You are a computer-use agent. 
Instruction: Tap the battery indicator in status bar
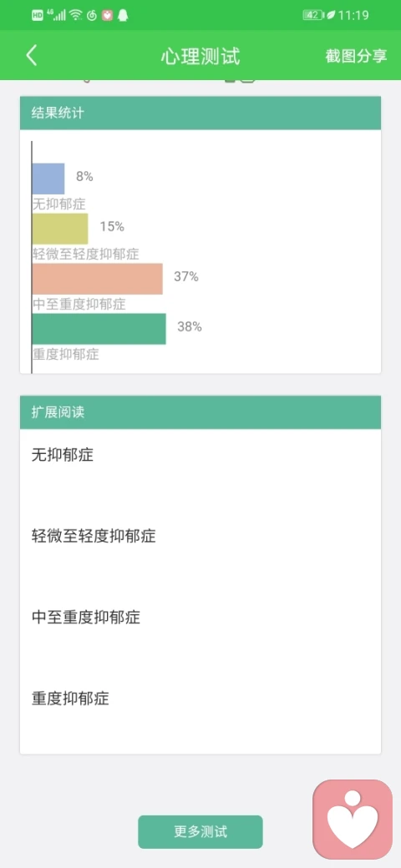click(313, 16)
